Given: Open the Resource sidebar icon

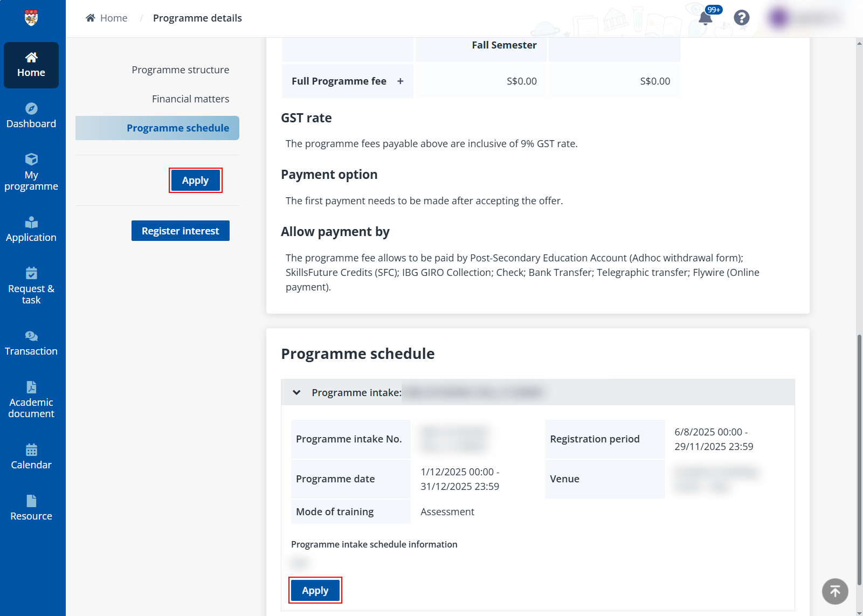Looking at the screenshot, I should point(31,501).
